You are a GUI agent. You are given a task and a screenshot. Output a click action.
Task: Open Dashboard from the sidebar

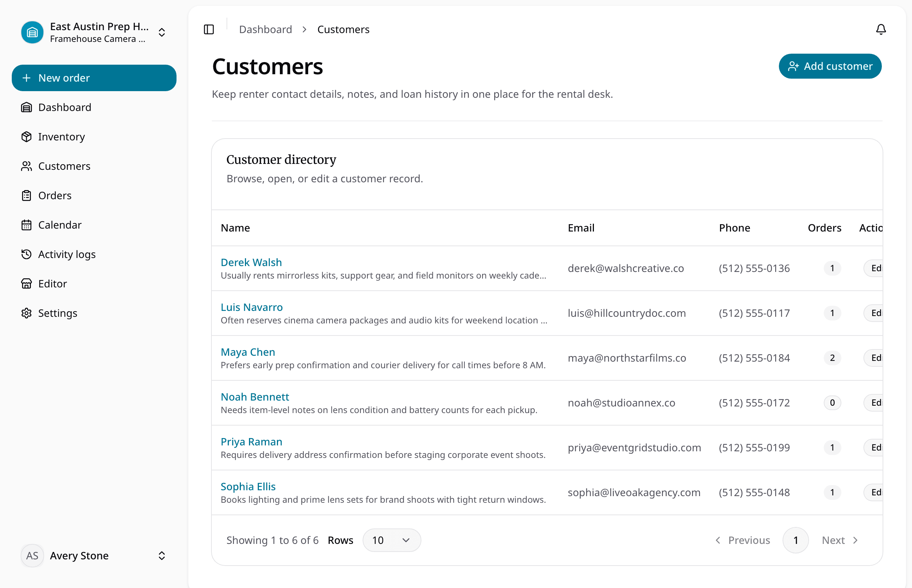94,107
